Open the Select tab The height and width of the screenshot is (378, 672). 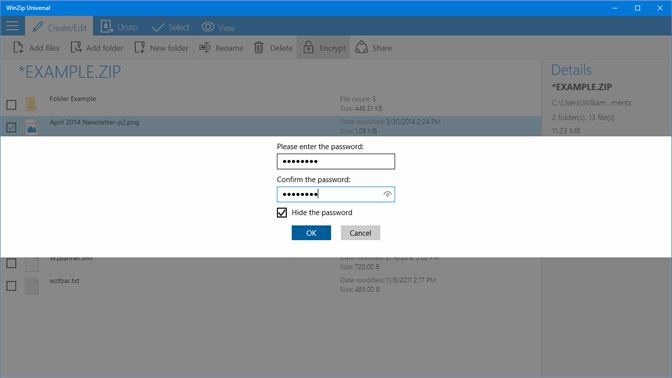(170, 27)
